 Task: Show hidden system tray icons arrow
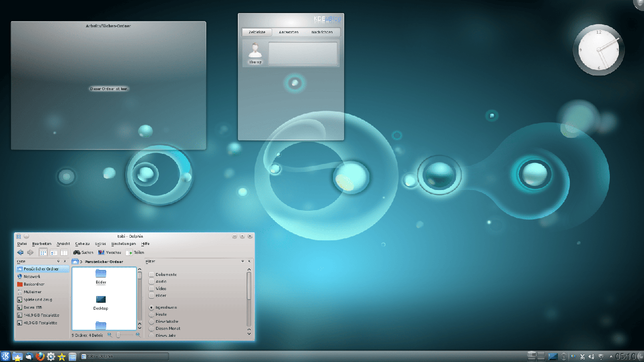tap(610, 357)
